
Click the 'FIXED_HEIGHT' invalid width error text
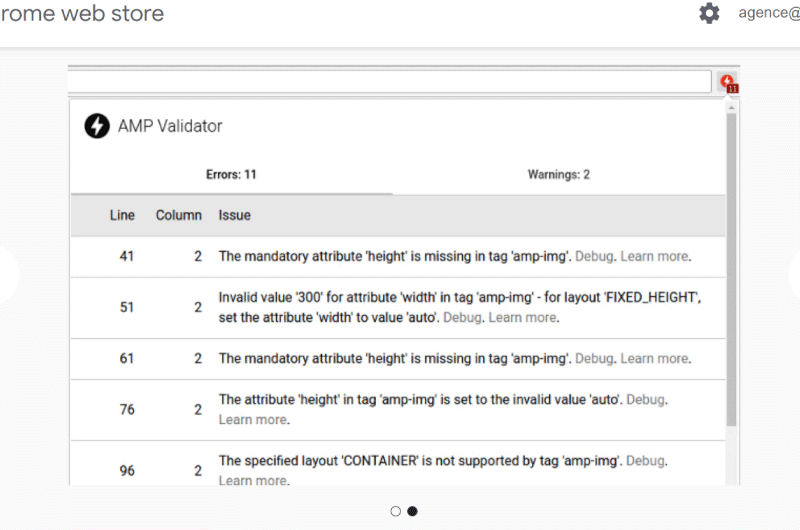tap(460, 307)
